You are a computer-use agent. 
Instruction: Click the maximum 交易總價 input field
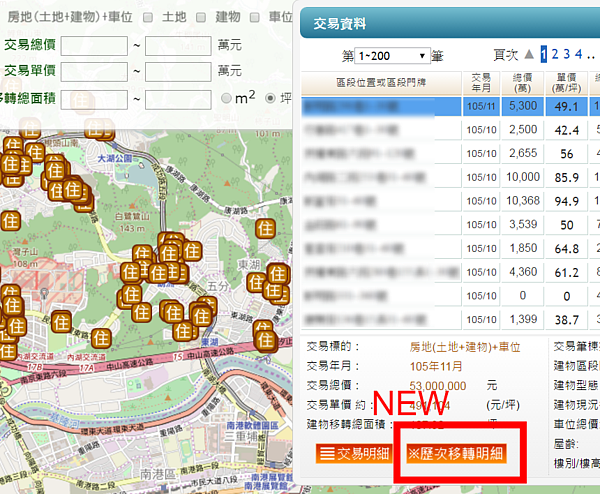(x=178, y=46)
